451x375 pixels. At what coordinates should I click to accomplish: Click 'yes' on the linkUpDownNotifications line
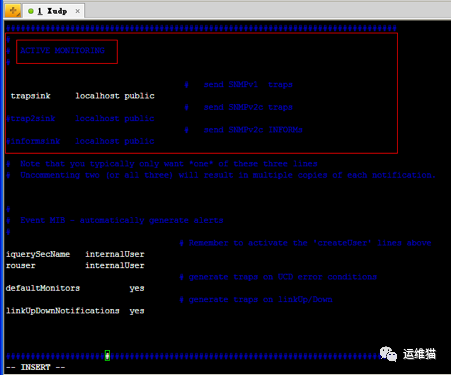tap(137, 311)
